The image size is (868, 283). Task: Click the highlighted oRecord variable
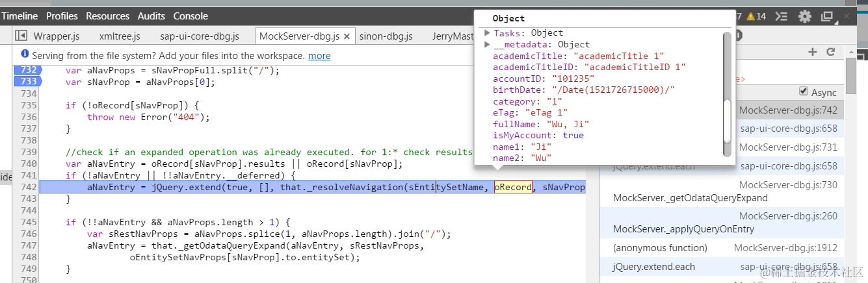coord(513,188)
